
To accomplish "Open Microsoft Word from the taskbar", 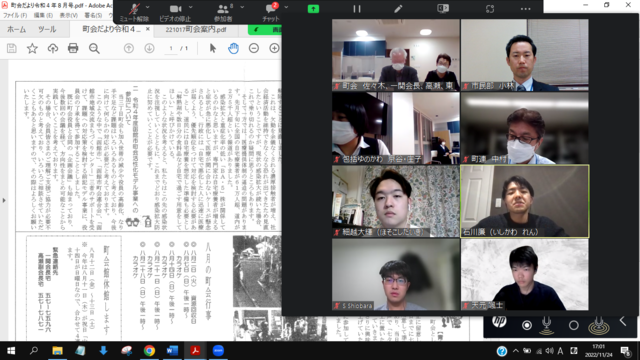I will pyautogui.click(x=172, y=351).
